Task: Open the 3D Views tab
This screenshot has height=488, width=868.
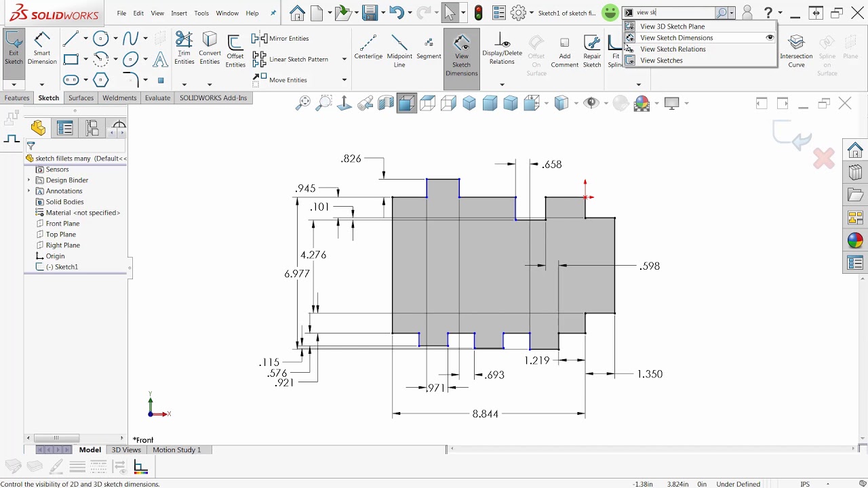Action: [126, 449]
